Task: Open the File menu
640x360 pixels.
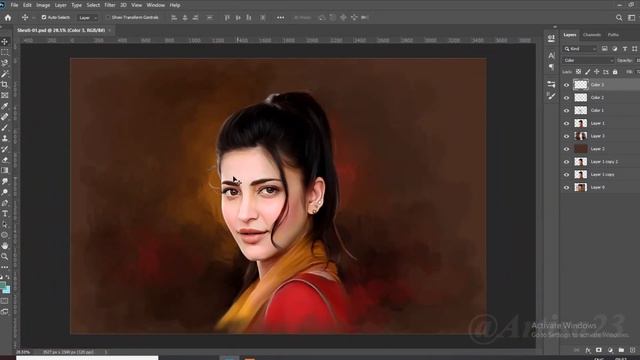Action: point(14,5)
